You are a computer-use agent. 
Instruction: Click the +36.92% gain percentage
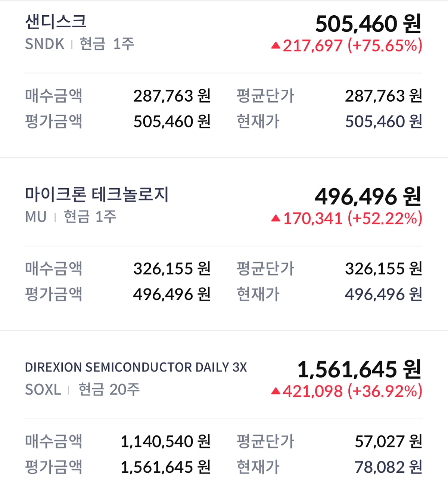(x=385, y=391)
